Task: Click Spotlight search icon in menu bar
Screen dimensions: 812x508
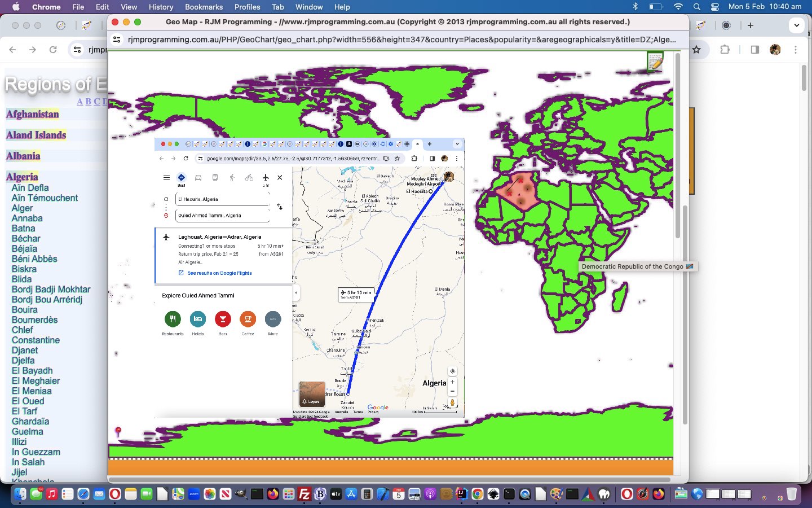Action: (697, 7)
